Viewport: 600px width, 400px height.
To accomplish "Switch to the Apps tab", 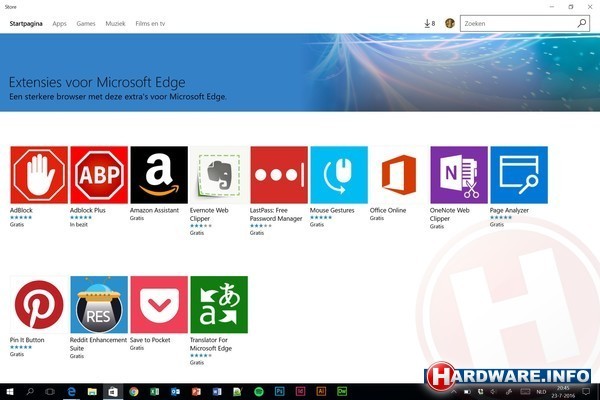I will tap(59, 23).
